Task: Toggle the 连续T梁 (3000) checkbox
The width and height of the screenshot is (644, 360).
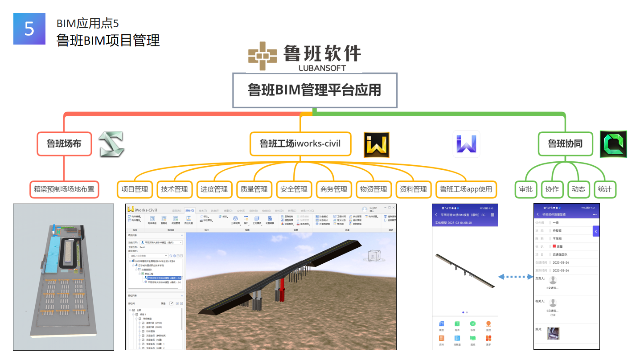Action: [x=143, y=327]
